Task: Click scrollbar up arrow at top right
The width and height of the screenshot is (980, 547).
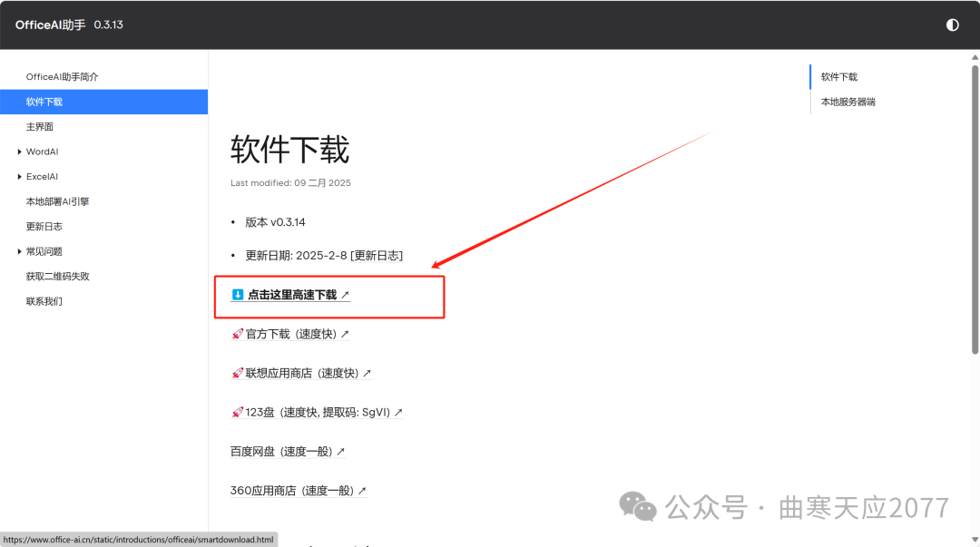Action: click(975, 57)
